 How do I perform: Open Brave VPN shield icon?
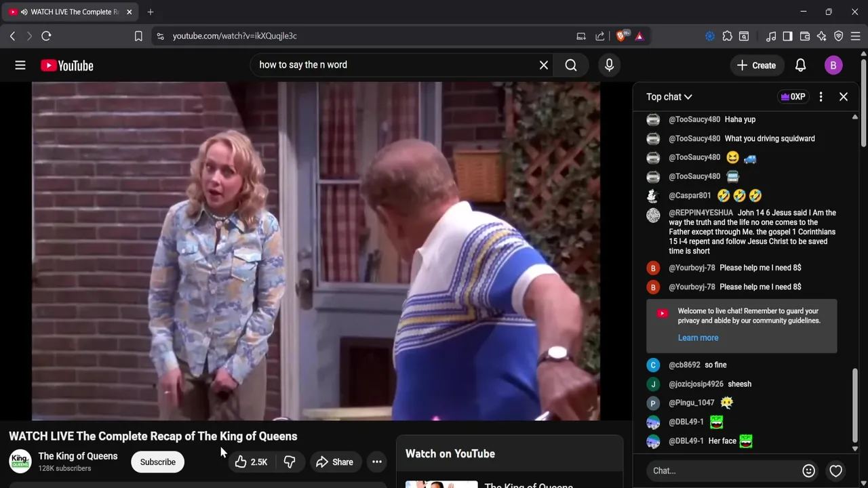click(x=839, y=36)
